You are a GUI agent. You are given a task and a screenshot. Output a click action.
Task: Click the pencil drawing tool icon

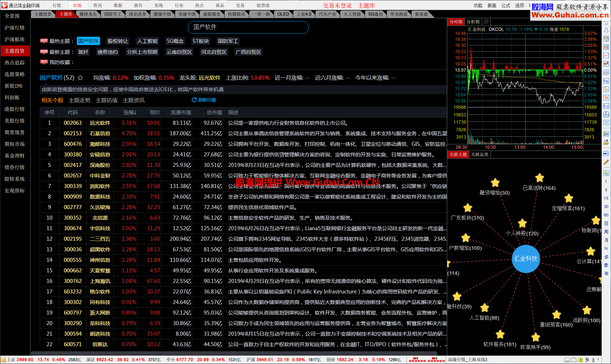tap(606, 162)
